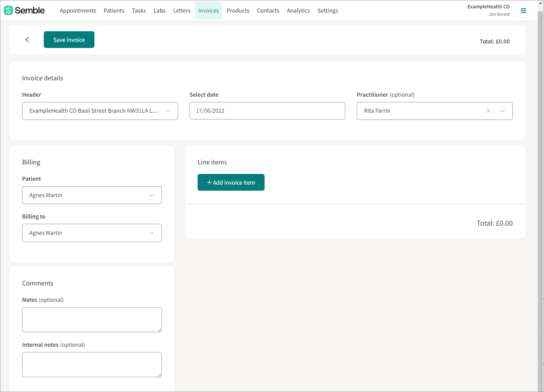Open the Patient dropdown showing Agnes Martin

[x=92, y=195]
